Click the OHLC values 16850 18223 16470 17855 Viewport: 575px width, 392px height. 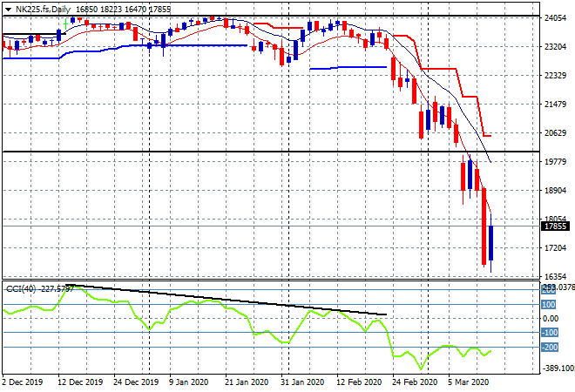(123, 10)
